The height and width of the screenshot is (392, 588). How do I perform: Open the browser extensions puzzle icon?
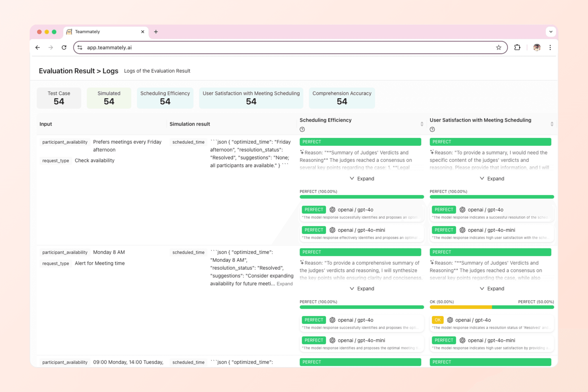coord(517,48)
